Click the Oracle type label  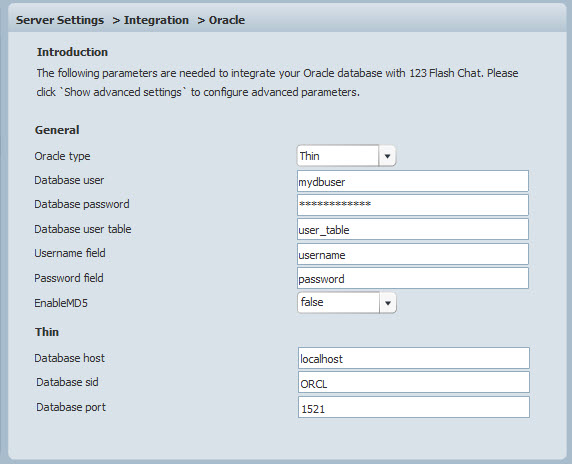click(x=62, y=156)
